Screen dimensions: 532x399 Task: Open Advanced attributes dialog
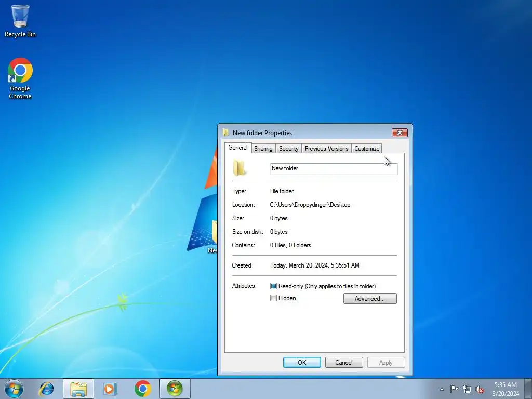click(x=370, y=299)
